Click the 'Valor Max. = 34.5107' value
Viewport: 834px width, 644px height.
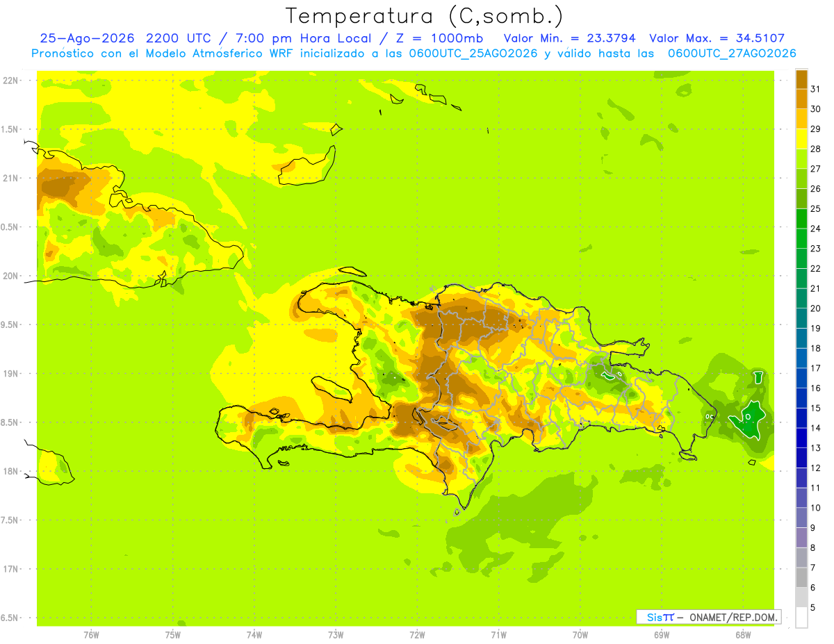pyautogui.click(x=717, y=38)
